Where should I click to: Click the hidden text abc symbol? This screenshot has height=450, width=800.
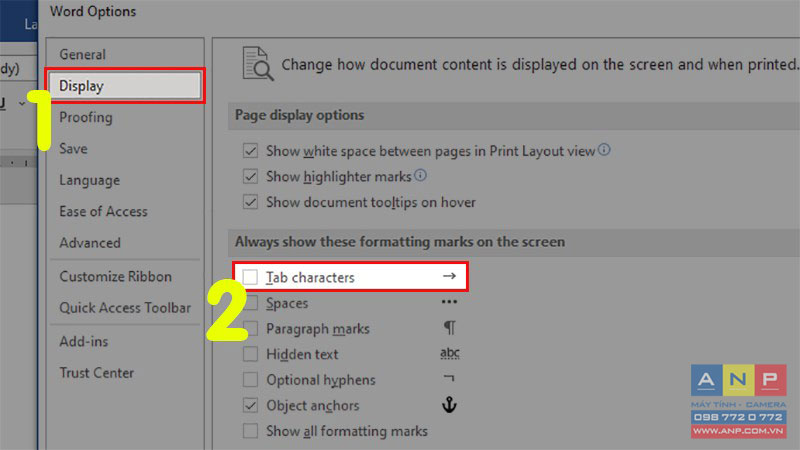point(449,353)
